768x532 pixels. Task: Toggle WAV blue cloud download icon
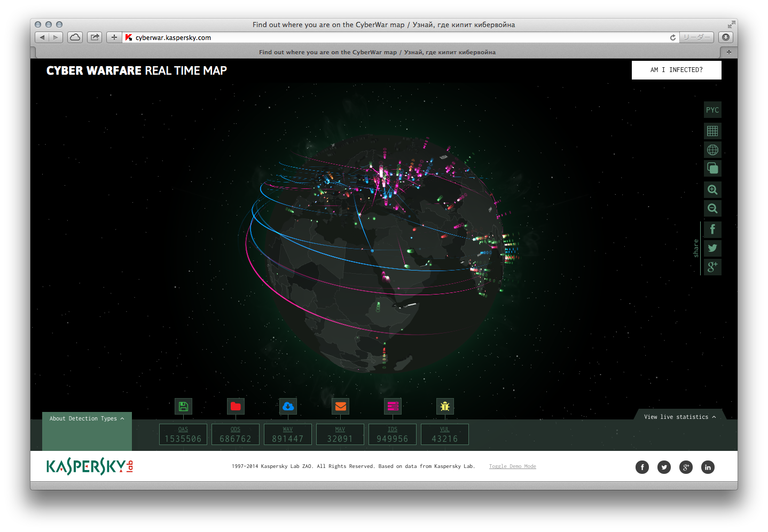[288, 407]
